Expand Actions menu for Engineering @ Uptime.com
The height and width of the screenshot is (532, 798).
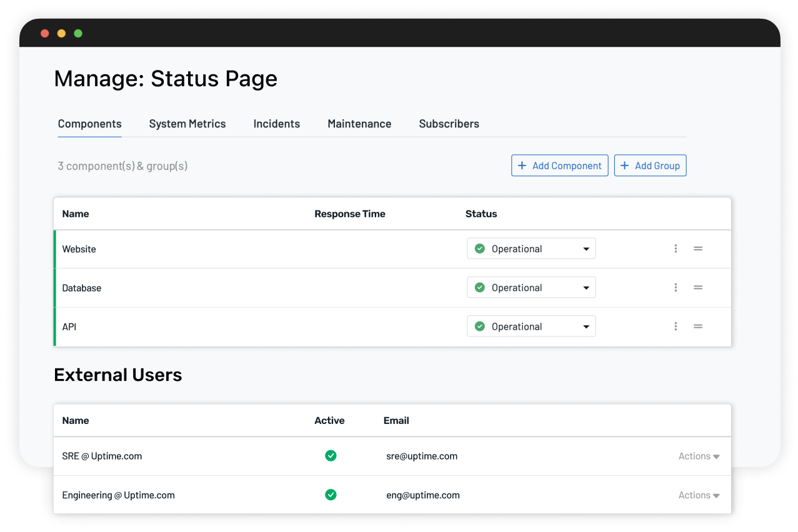(x=699, y=495)
